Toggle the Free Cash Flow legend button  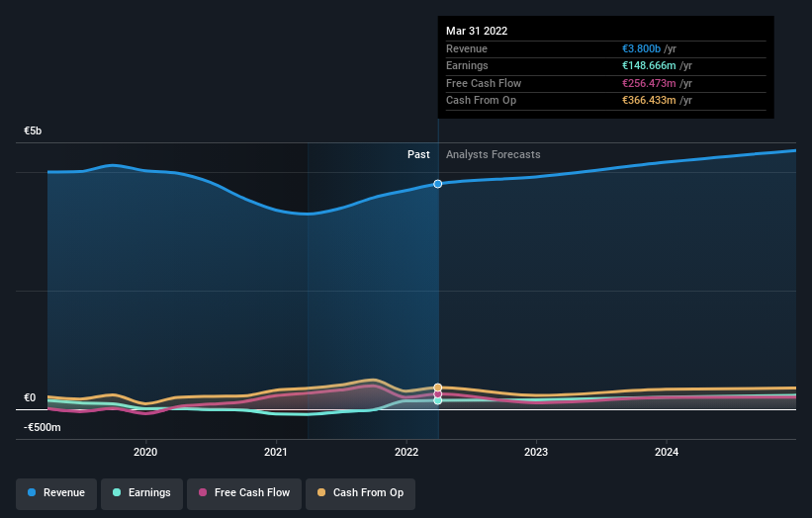(x=244, y=493)
